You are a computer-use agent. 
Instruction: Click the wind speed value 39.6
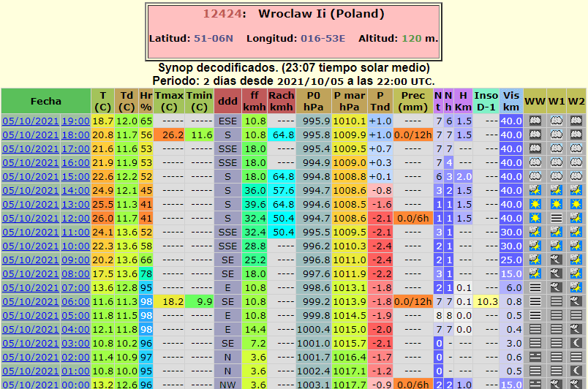(255, 204)
